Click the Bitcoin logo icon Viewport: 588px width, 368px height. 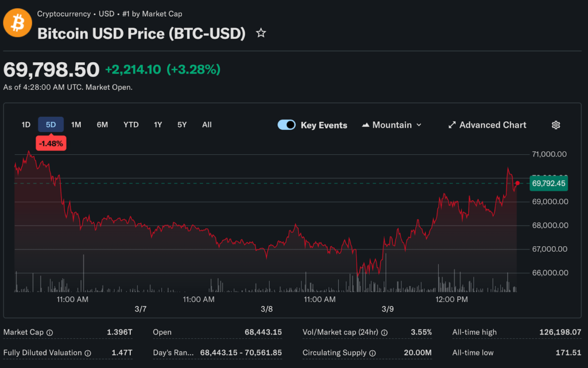click(x=17, y=23)
